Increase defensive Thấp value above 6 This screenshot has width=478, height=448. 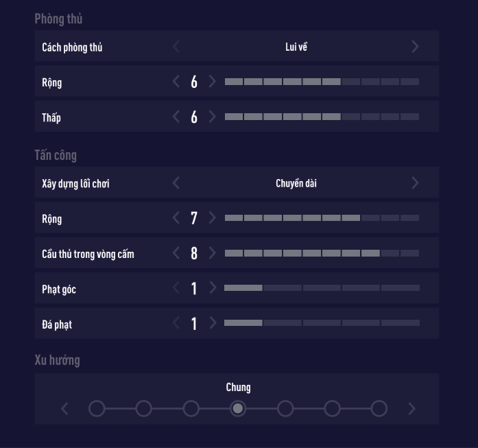(x=213, y=117)
